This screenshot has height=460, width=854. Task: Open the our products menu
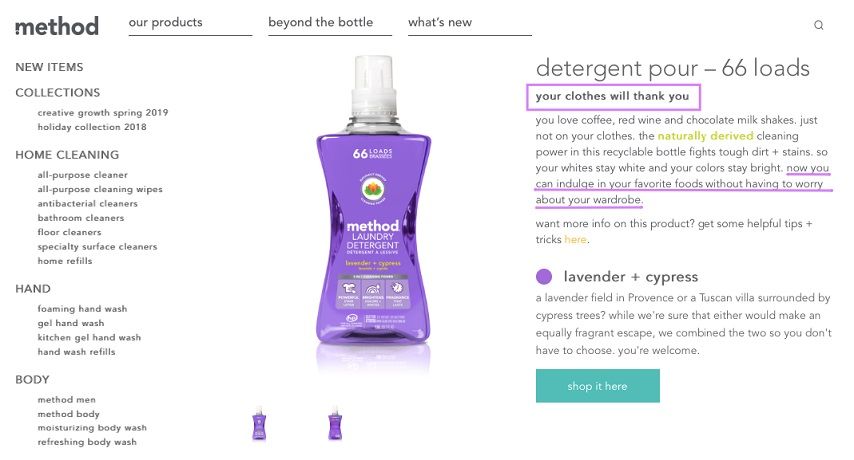pyautogui.click(x=166, y=22)
